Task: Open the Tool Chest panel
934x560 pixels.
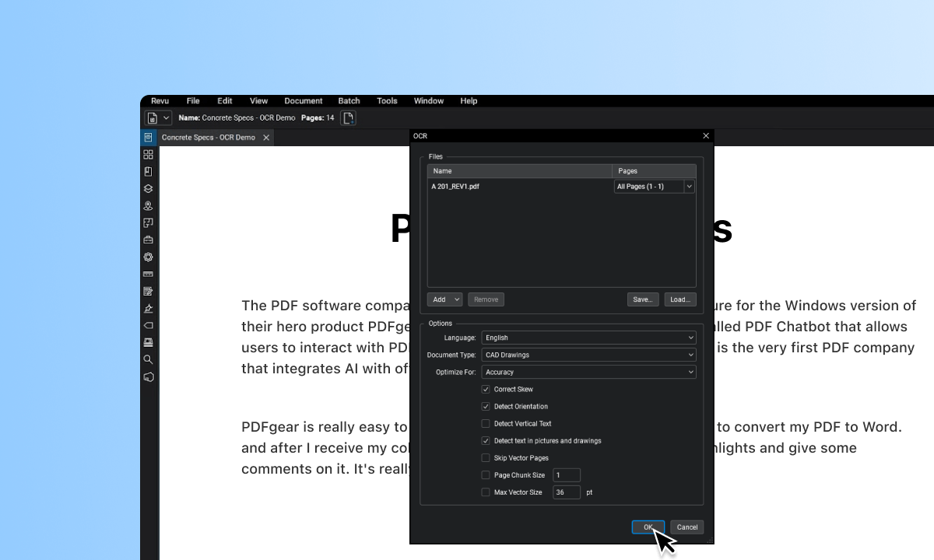Action: (148, 240)
